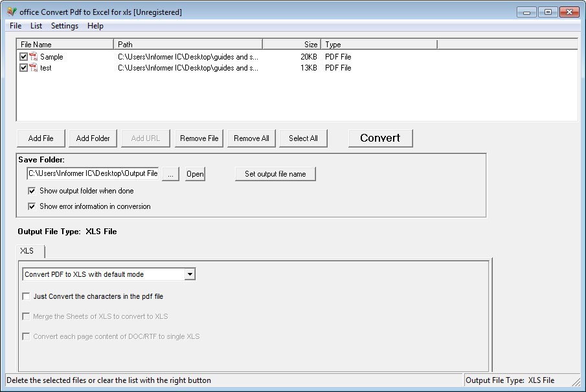586x392 pixels.
Task: Select the test file name in list
Action: (x=46, y=68)
